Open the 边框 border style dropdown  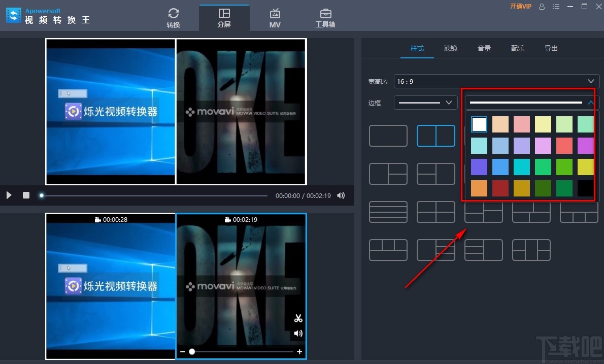(425, 102)
